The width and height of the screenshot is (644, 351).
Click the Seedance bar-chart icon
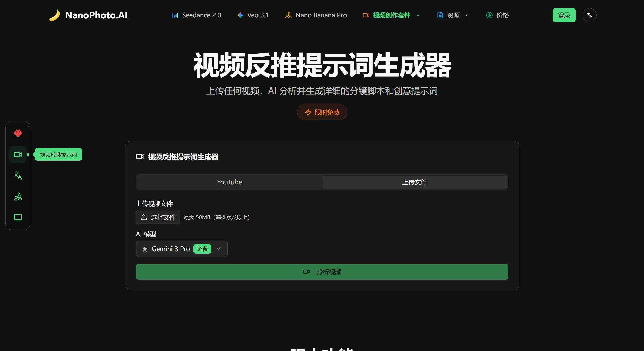click(175, 15)
